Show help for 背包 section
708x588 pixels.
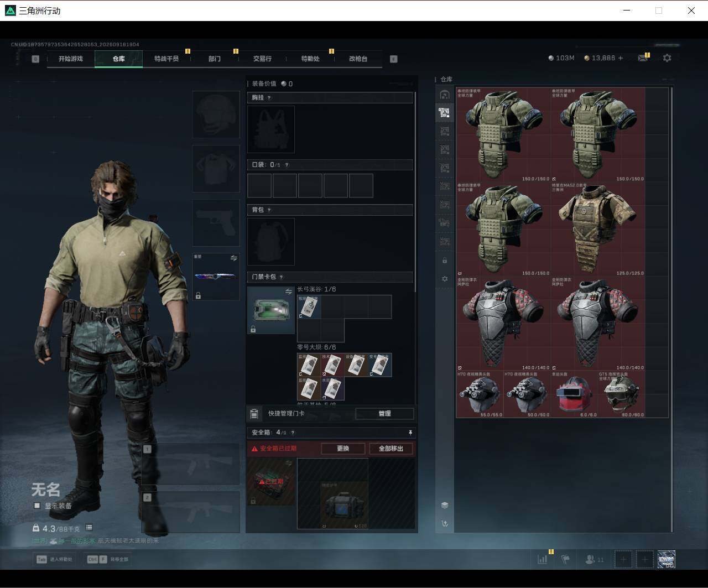pyautogui.click(x=269, y=210)
